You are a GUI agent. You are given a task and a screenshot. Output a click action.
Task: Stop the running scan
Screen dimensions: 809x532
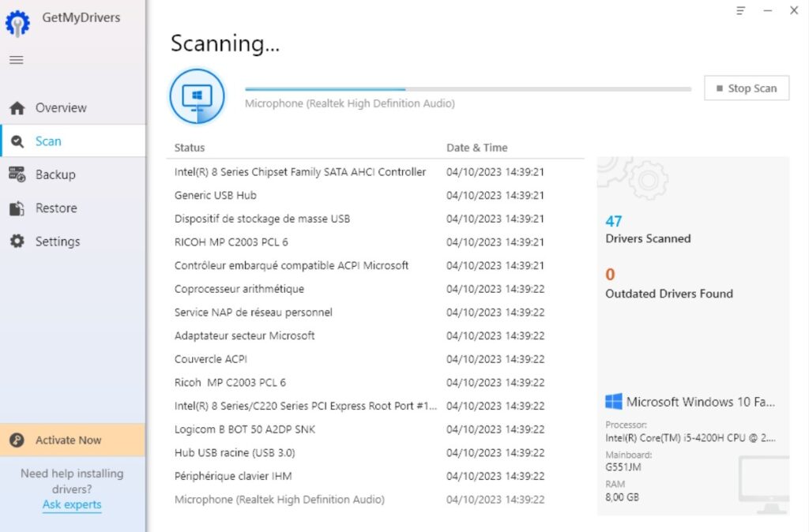coord(747,88)
